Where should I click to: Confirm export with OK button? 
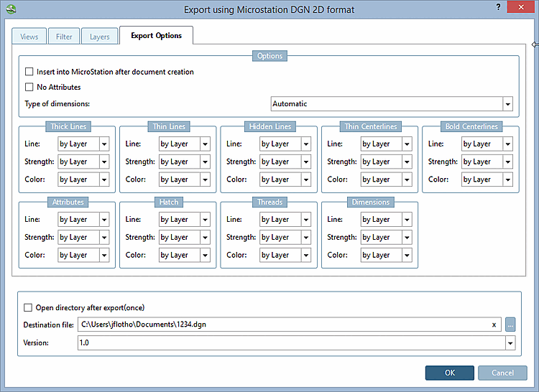point(449,373)
